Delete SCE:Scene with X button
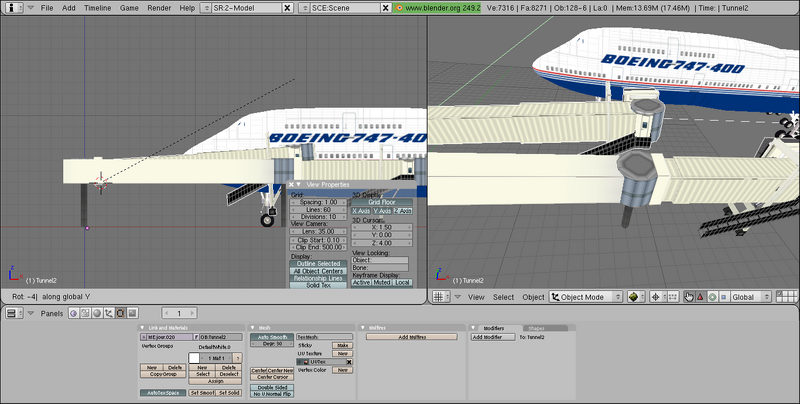800x404 pixels. [386, 8]
